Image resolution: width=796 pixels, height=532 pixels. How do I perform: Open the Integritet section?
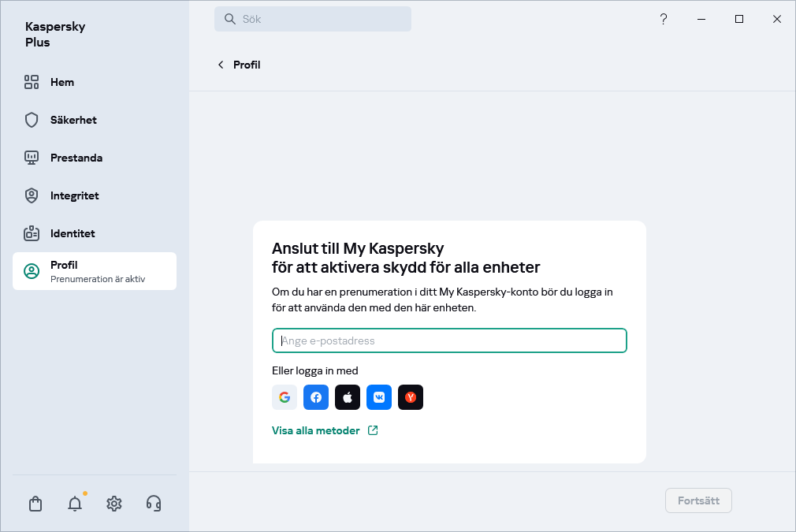pyautogui.click(x=74, y=195)
